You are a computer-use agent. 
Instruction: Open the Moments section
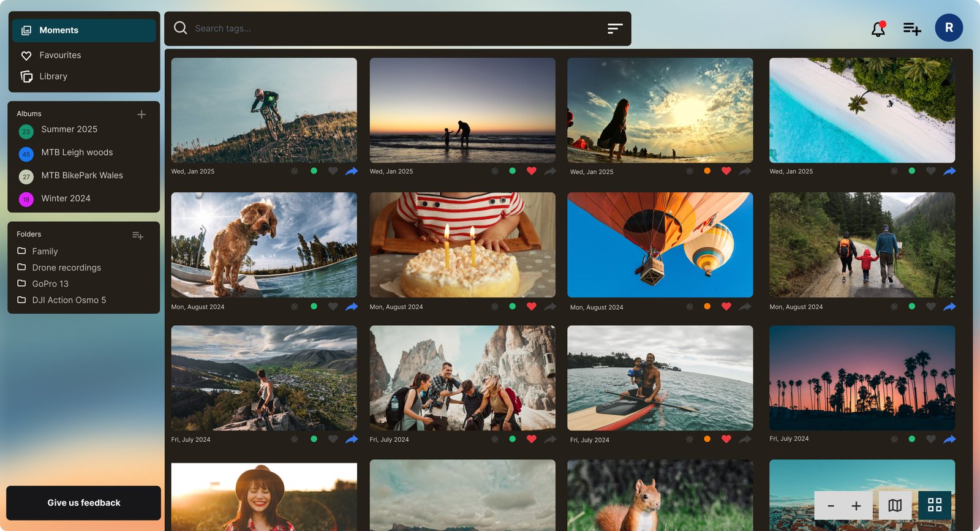[x=84, y=30]
